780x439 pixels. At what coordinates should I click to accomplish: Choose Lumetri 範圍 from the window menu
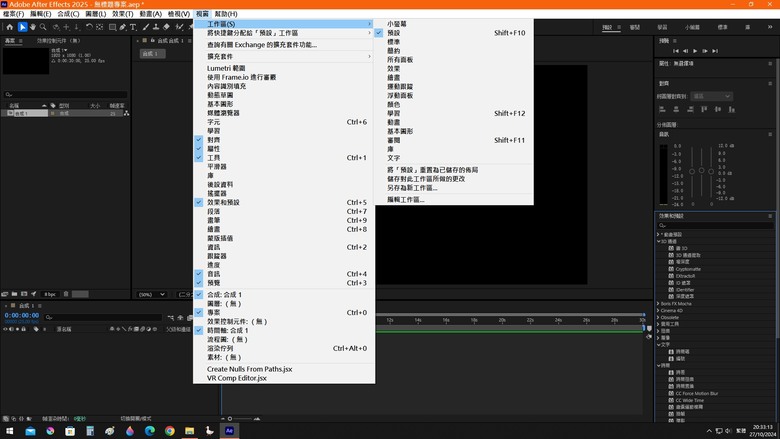click(x=284, y=69)
